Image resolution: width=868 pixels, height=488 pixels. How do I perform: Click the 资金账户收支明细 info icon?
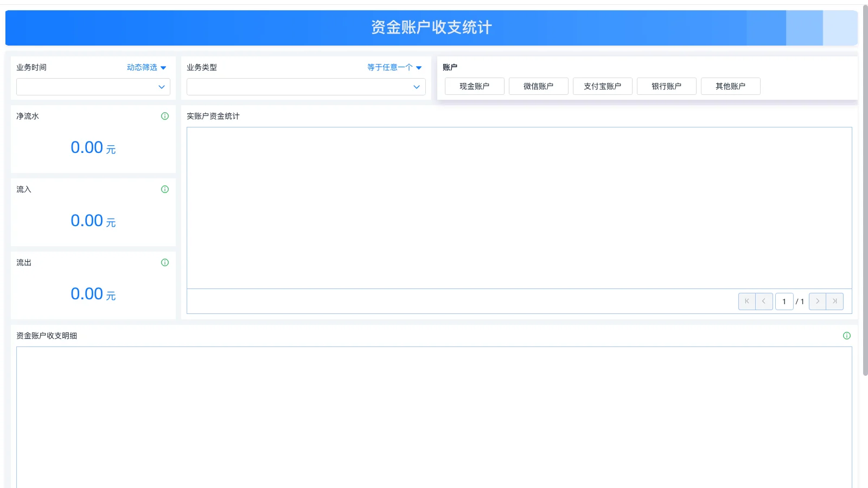coord(847,336)
